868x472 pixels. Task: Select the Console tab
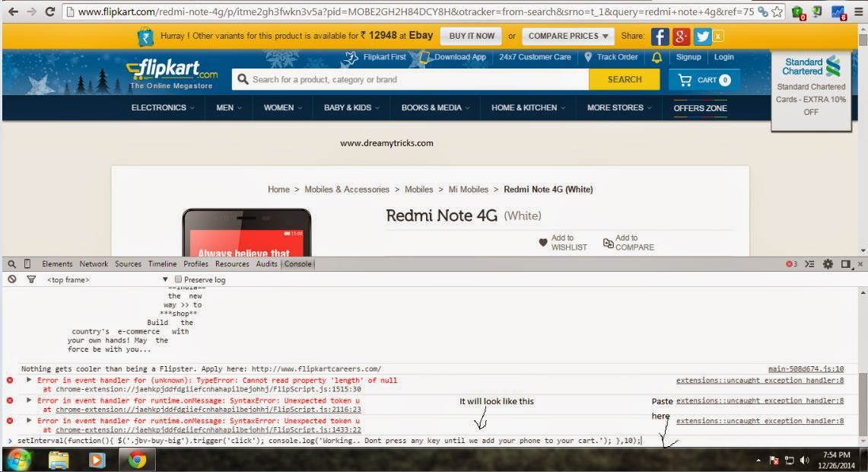(x=297, y=264)
